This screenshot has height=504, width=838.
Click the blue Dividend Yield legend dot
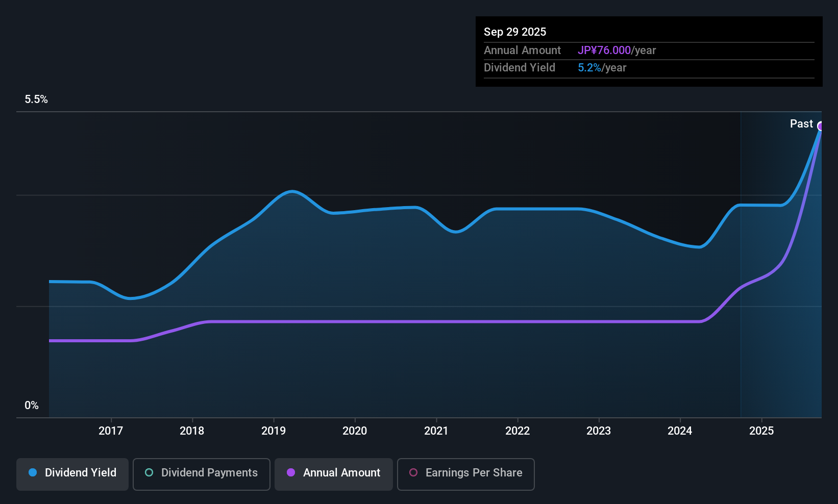[x=33, y=473]
